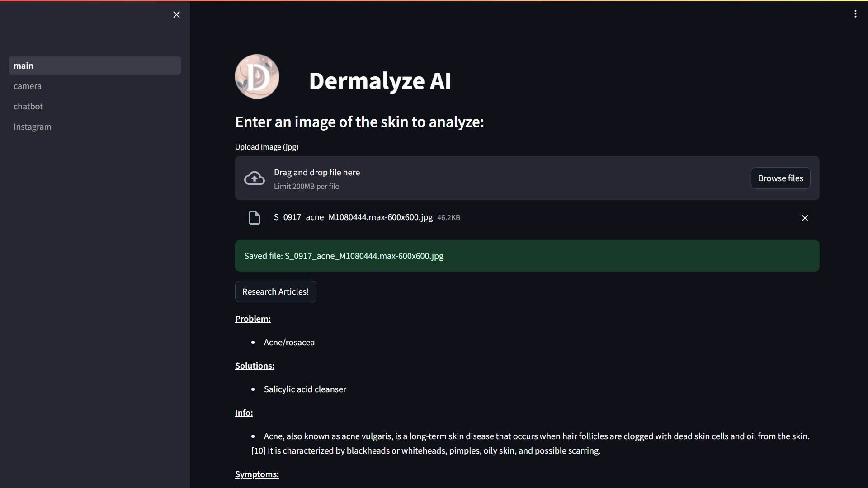868x488 pixels.
Task: Select the camera sidebar menu item
Action: [x=28, y=86]
